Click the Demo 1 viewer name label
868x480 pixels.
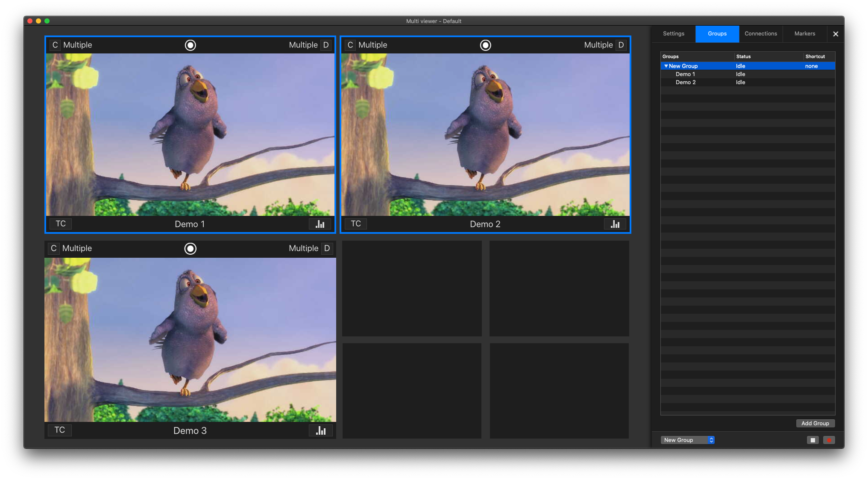click(190, 224)
